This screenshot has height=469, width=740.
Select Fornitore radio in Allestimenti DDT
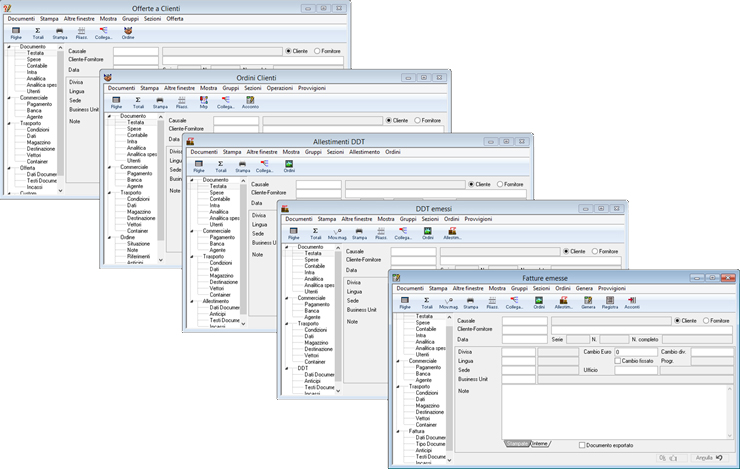click(500, 184)
